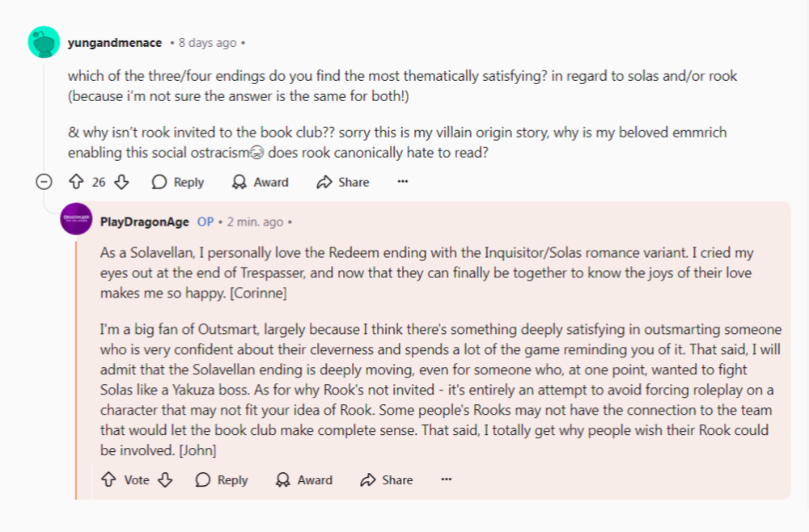This screenshot has width=809, height=532.
Task: Click the '8 days ago' timestamp
Action: tap(208, 42)
